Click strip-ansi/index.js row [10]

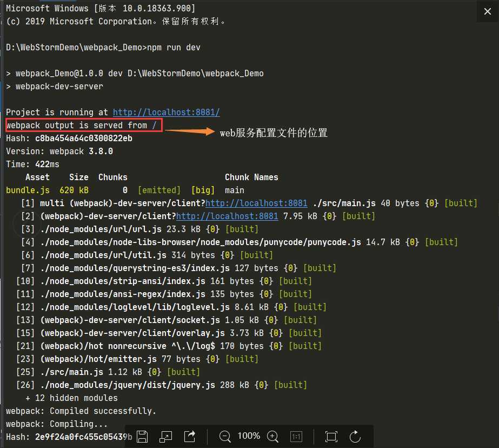point(164,281)
